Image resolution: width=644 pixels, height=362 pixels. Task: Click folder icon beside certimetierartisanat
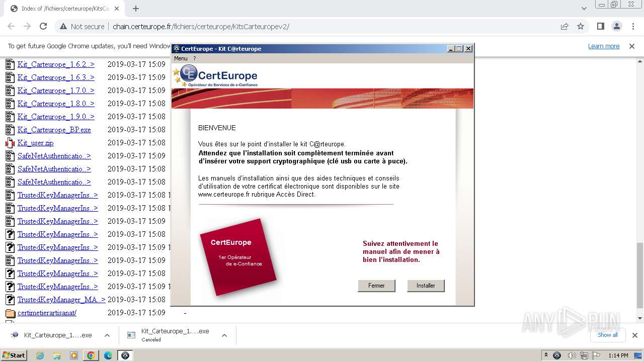click(10, 313)
